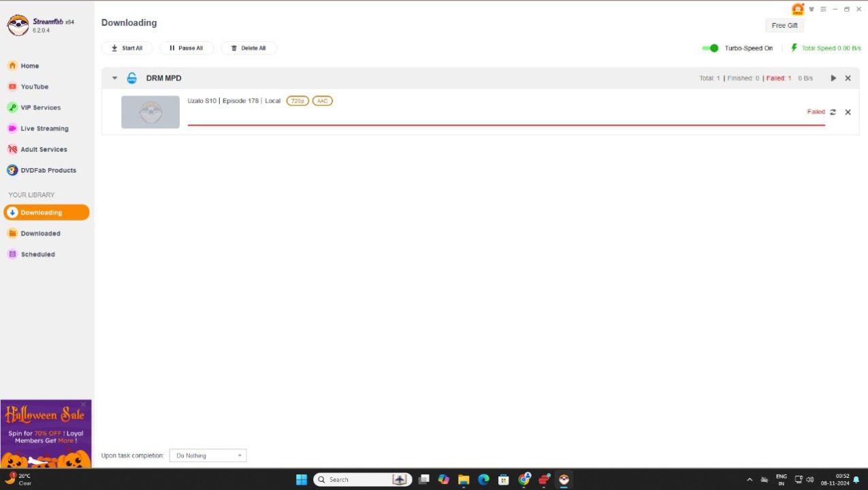
Task: Open the Upon task completion dropdown
Action: coord(208,456)
